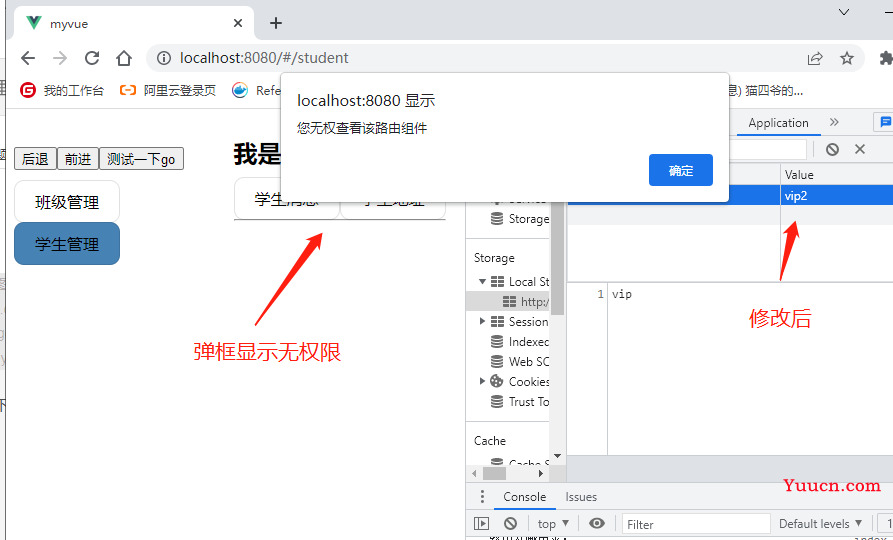This screenshot has width=893, height=540.
Task: Click the 前进 button
Action: pos(78,159)
